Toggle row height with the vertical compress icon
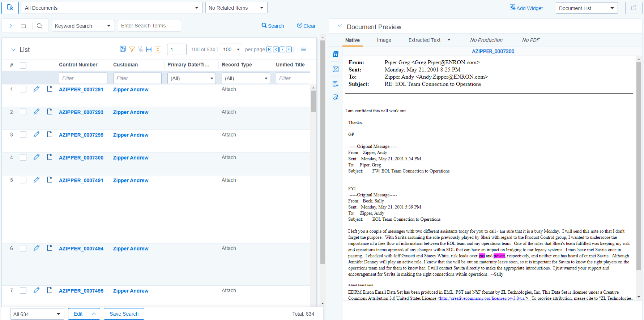The height and width of the screenshot is (320, 644). (158, 49)
